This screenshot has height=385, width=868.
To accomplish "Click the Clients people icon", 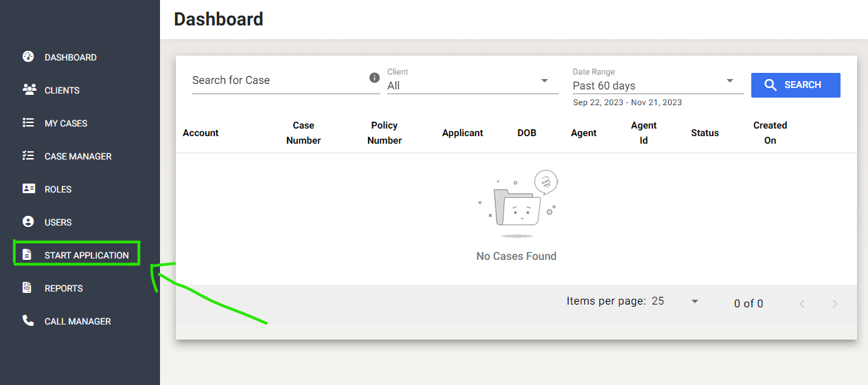I will (28, 89).
